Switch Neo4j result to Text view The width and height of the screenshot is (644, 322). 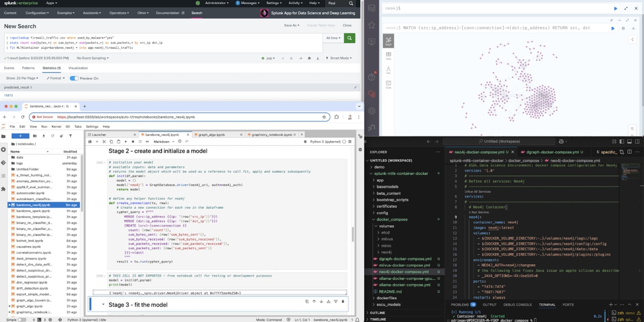tap(388, 70)
